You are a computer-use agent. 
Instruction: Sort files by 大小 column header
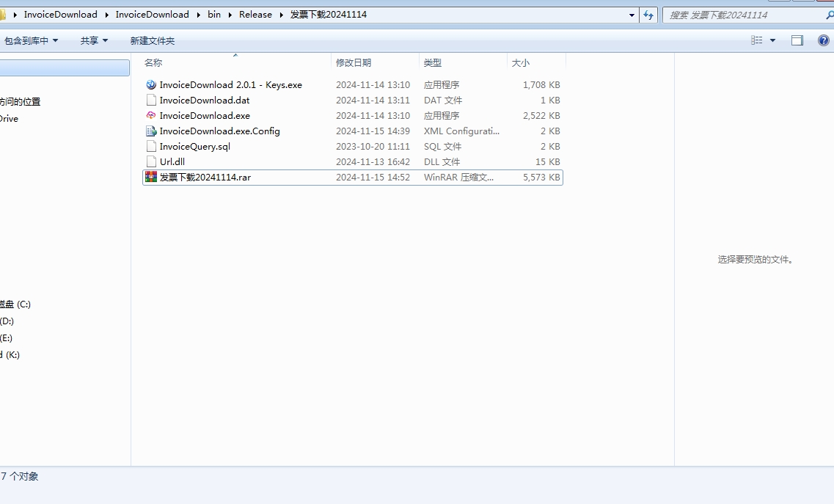pos(521,63)
